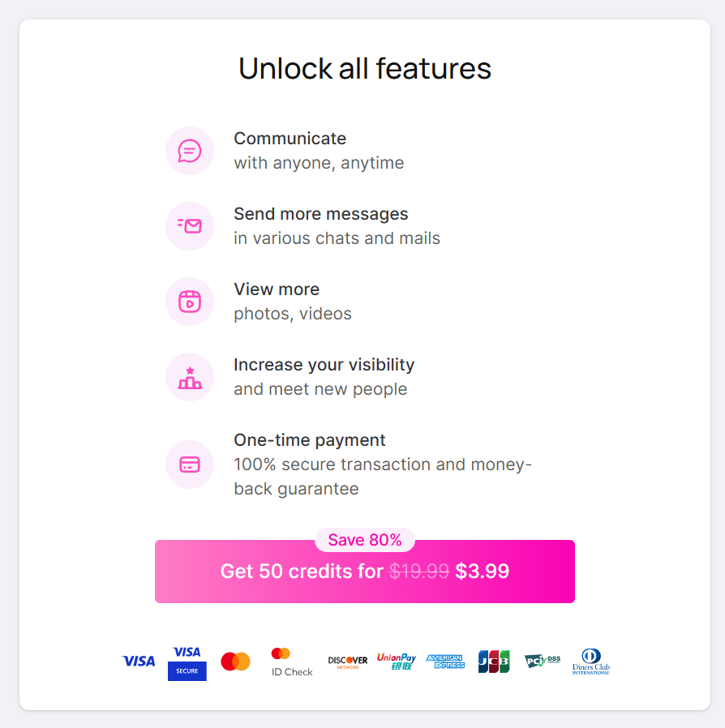Click the crossed-out $19.99 price
725x728 pixels.
(418, 572)
